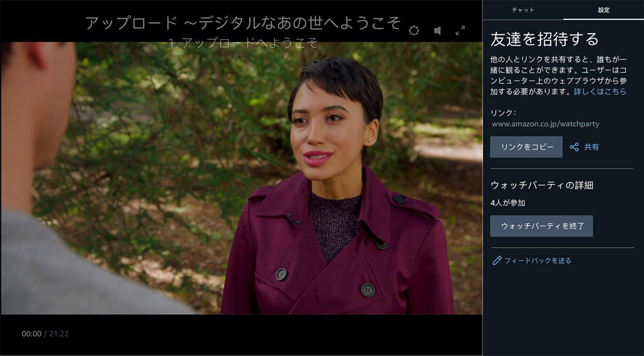Click the video frame to play
644x356 pixels.
click(241, 178)
